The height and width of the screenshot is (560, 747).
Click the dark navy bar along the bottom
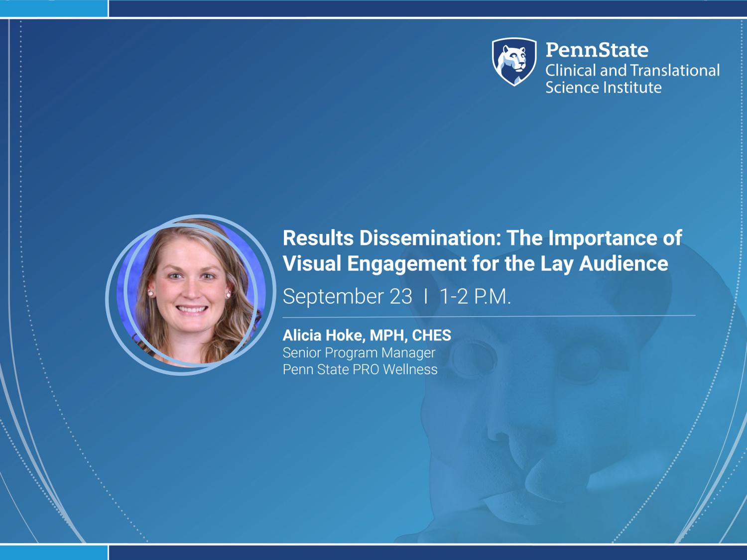[x=427, y=552]
